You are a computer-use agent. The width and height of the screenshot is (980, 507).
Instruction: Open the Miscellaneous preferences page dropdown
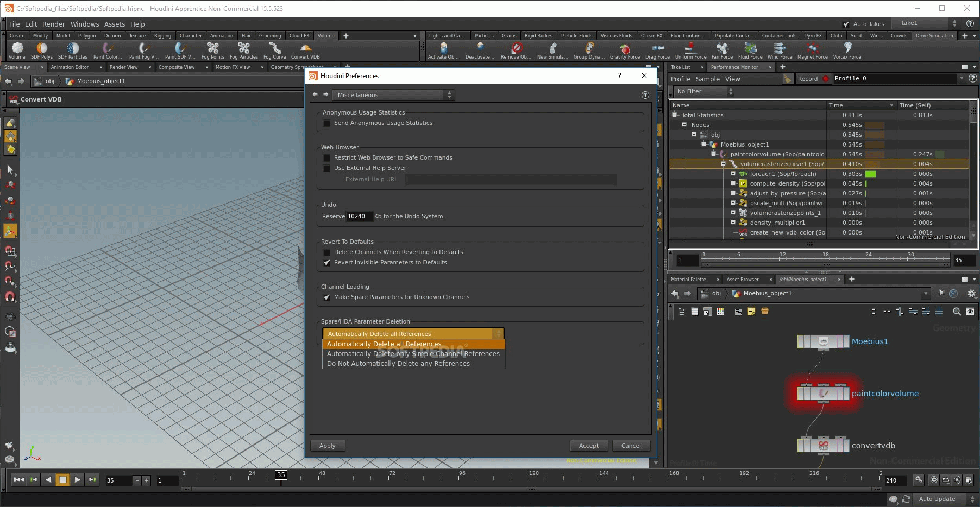tap(393, 95)
